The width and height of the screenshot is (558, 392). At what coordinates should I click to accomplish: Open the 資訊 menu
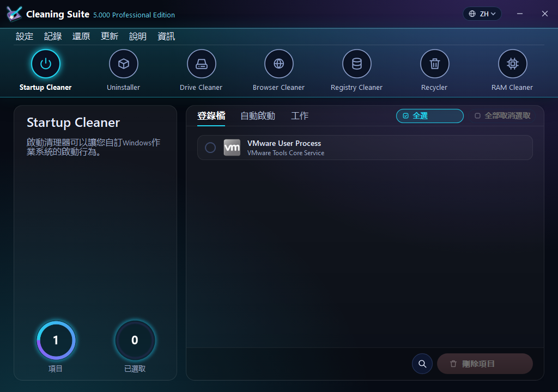[166, 36]
